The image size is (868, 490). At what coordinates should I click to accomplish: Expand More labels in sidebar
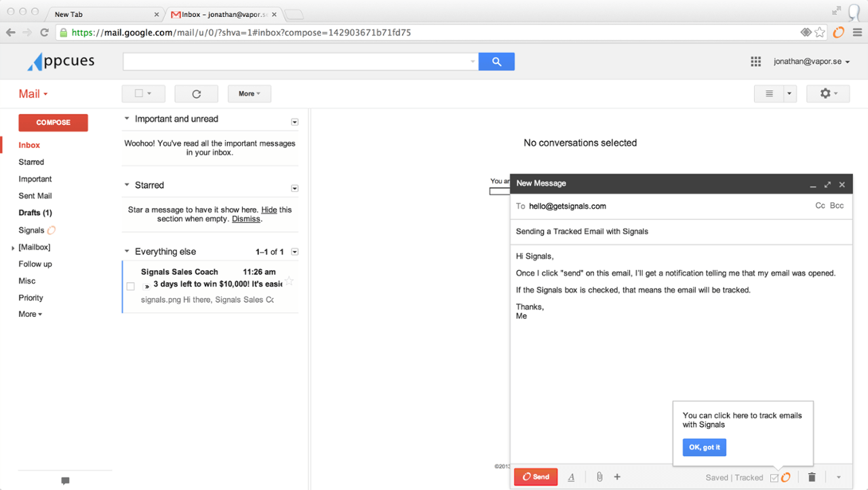tap(30, 314)
